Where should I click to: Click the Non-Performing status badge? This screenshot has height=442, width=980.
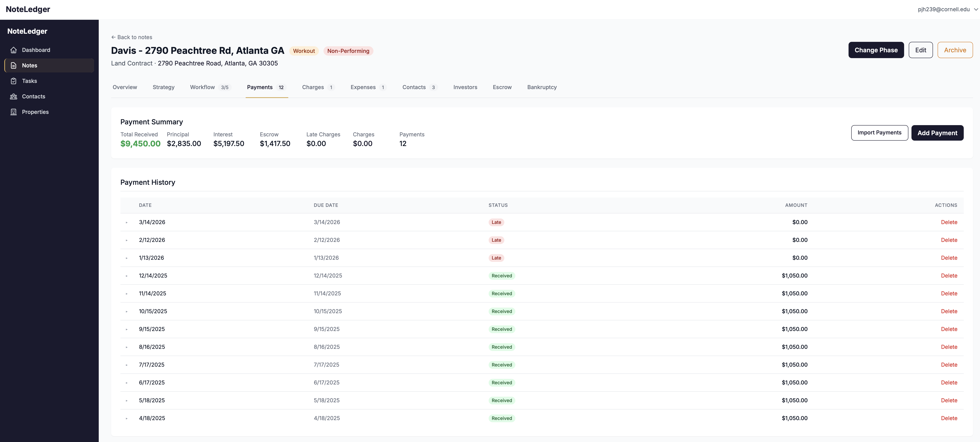tap(348, 51)
